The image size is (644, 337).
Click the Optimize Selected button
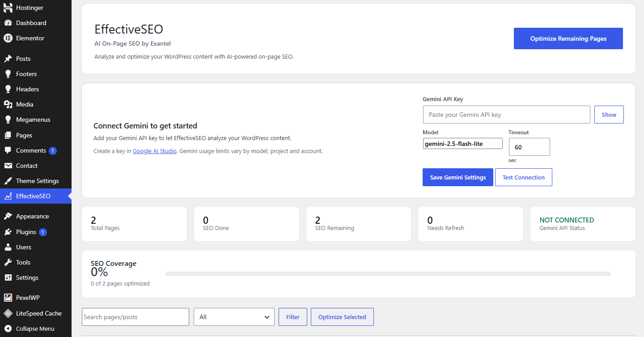342,317
